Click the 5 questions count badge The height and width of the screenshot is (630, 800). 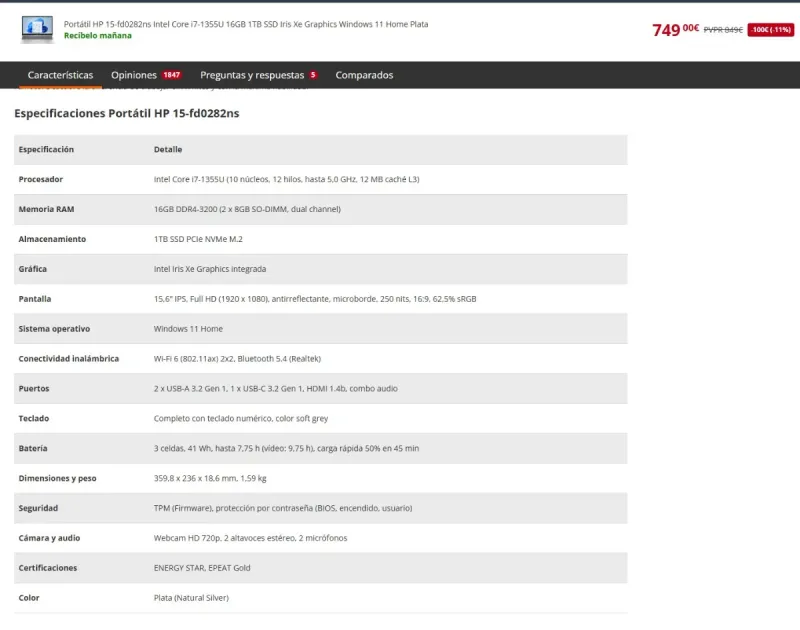tap(313, 75)
